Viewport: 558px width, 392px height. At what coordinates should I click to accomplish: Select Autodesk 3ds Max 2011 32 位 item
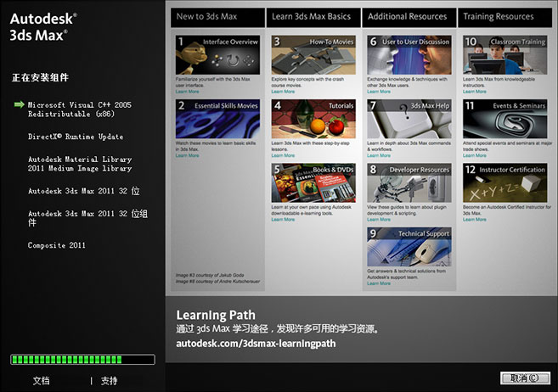(84, 191)
